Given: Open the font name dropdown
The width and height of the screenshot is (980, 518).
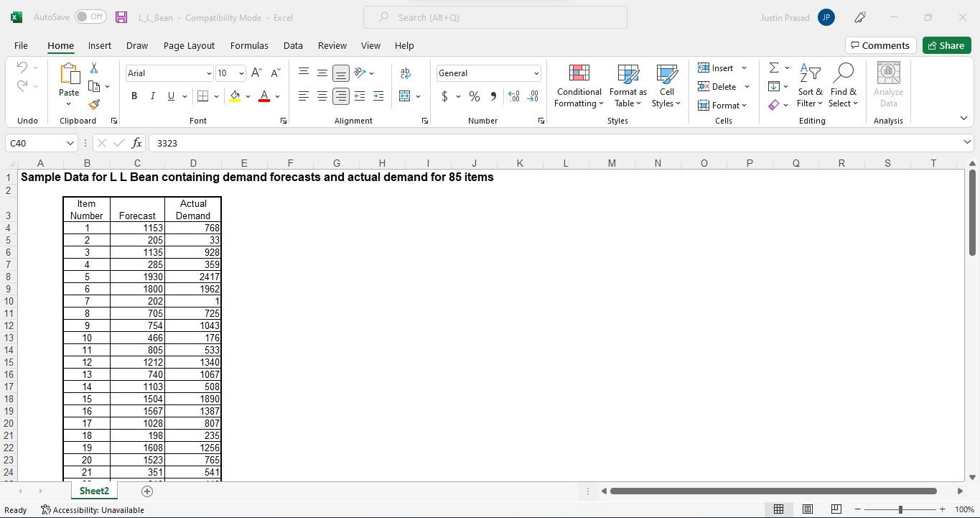Looking at the screenshot, I should coord(208,73).
